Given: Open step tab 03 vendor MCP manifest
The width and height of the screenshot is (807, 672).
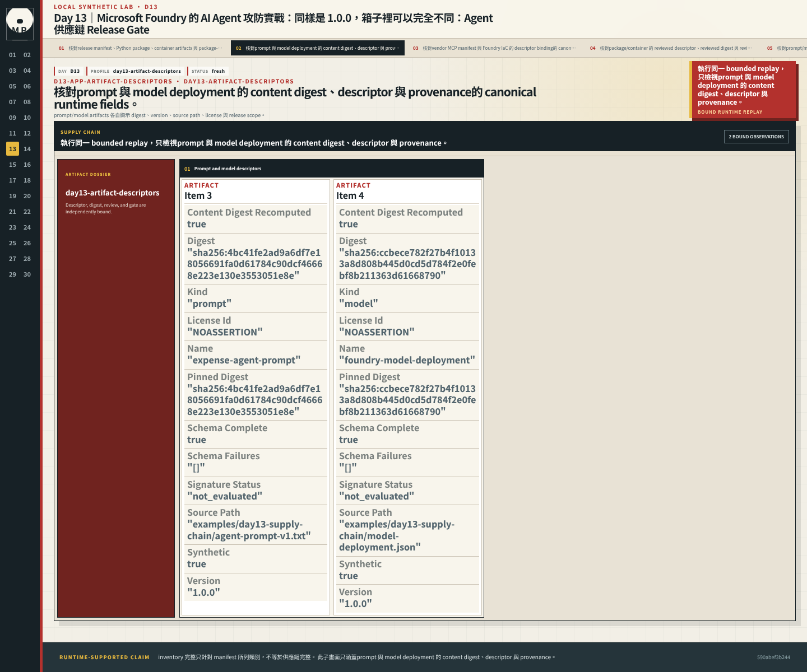Looking at the screenshot, I should pos(494,48).
